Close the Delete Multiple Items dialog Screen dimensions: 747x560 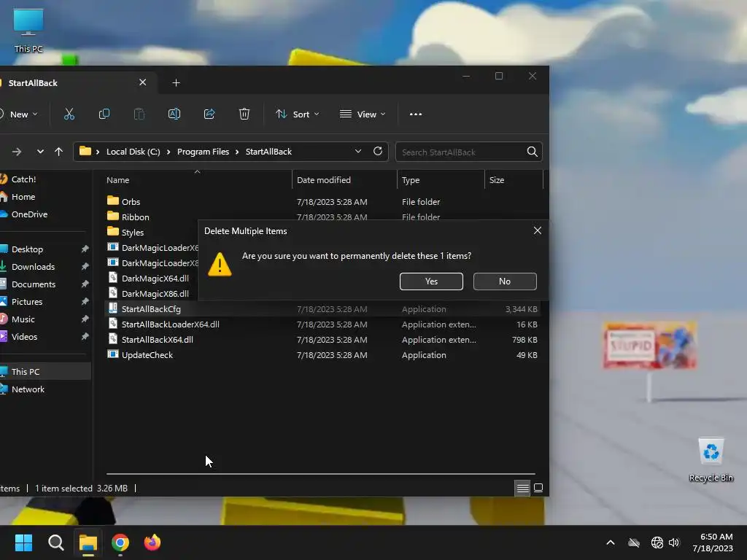538,230
